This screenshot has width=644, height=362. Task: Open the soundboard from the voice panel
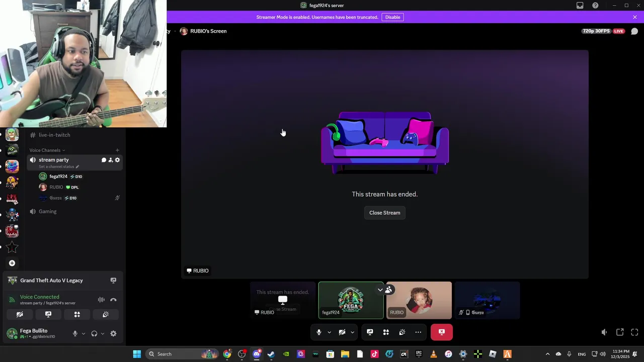coord(106,314)
